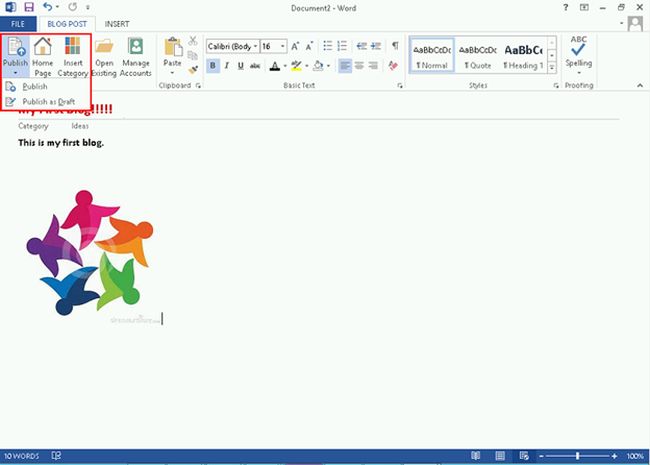650x465 pixels.
Task: Open the FILE tab
Action: coord(18,24)
